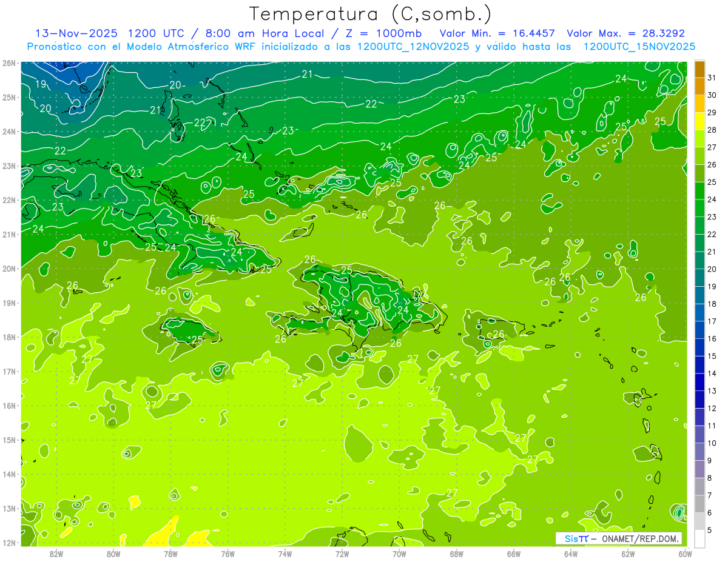Click the '14' label on the color scale
Image resolution: width=728 pixels, height=562 pixels.
tap(712, 373)
